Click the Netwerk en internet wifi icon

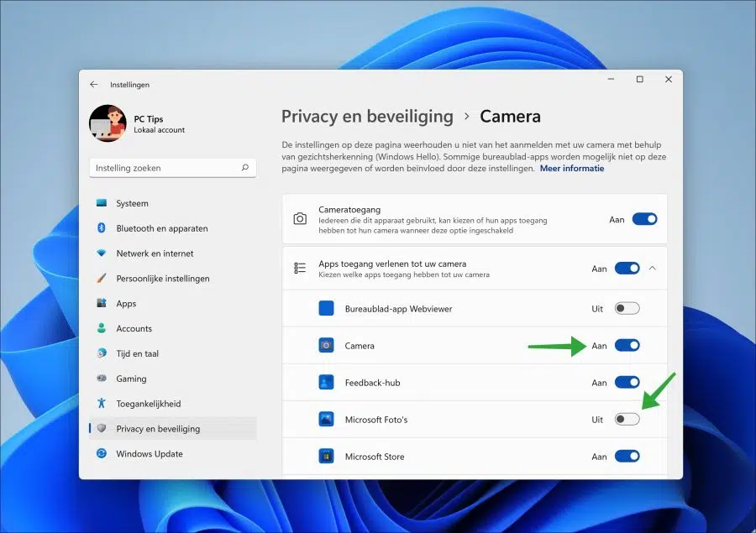[x=102, y=253]
